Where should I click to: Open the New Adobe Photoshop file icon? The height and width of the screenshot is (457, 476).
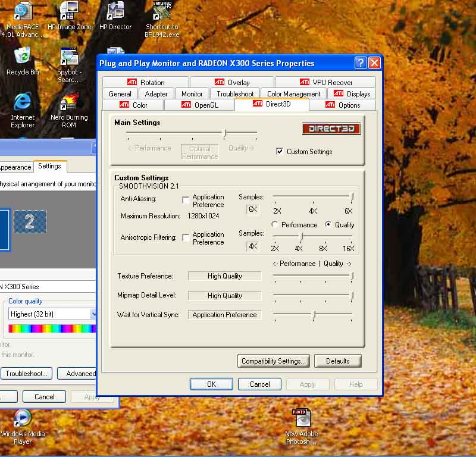pos(301,419)
